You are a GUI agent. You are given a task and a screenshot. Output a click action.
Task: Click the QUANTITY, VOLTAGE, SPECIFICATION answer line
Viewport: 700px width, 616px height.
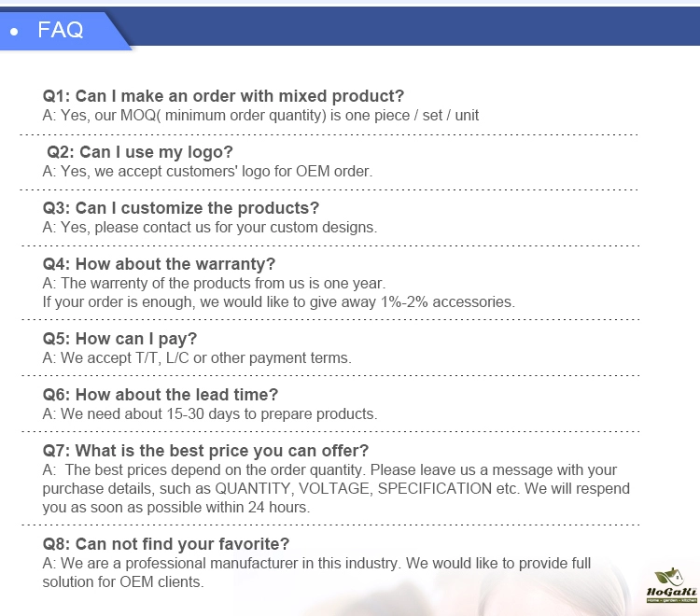pyautogui.click(x=336, y=489)
